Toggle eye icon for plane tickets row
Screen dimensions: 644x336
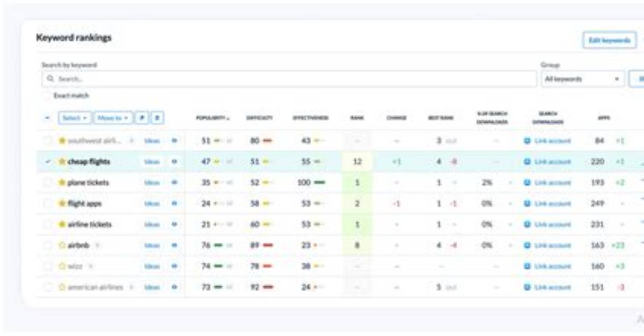(174, 183)
